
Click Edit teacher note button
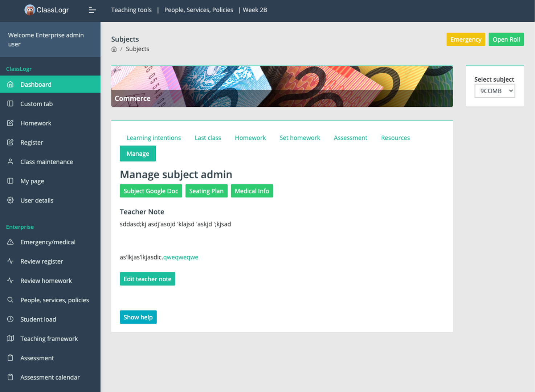point(147,279)
